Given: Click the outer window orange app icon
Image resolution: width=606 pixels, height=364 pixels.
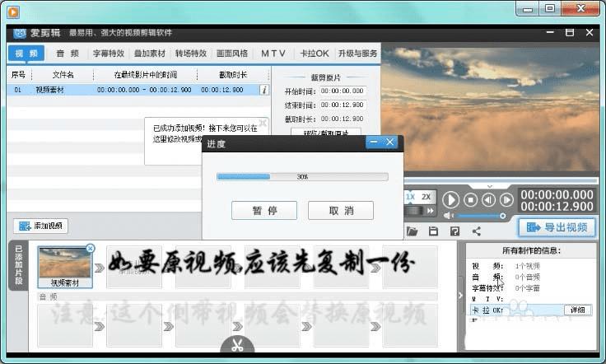Looking at the screenshot, I should click(12, 12).
